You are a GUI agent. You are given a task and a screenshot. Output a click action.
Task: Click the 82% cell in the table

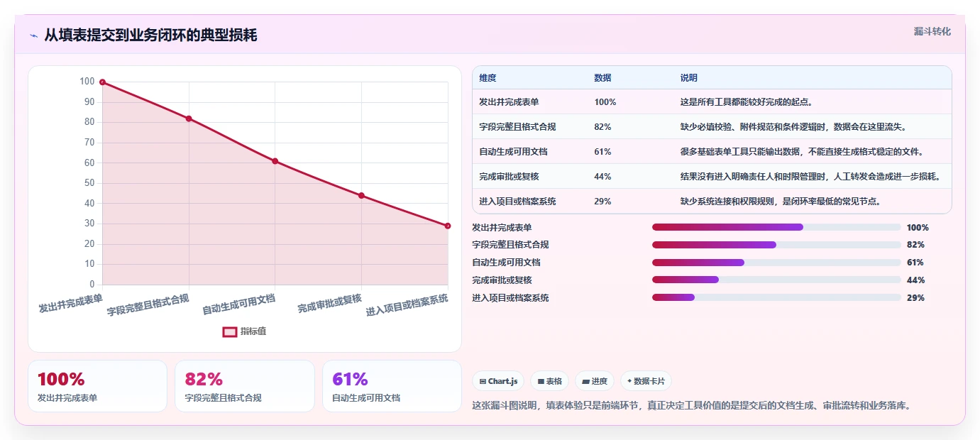(x=602, y=127)
